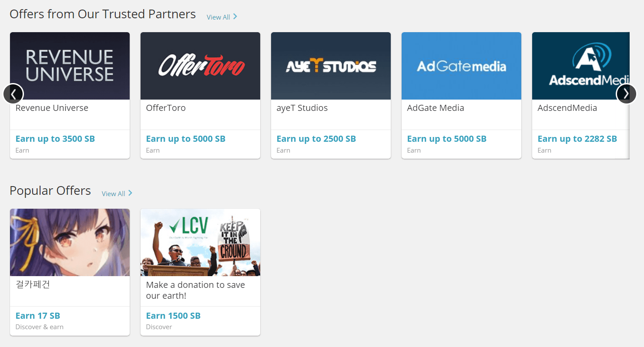Open the AdGate Media logo banner
This screenshot has width=644, height=347.
click(x=461, y=66)
